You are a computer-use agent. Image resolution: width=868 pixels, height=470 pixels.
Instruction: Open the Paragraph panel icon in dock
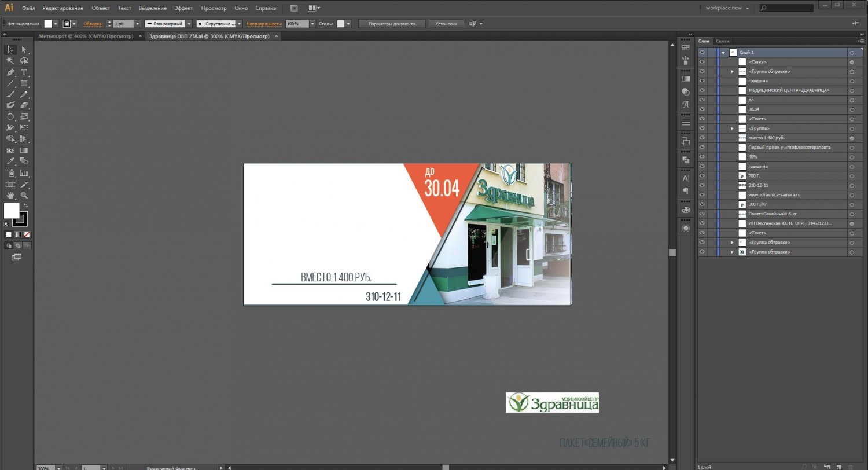pyautogui.click(x=686, y=190)
